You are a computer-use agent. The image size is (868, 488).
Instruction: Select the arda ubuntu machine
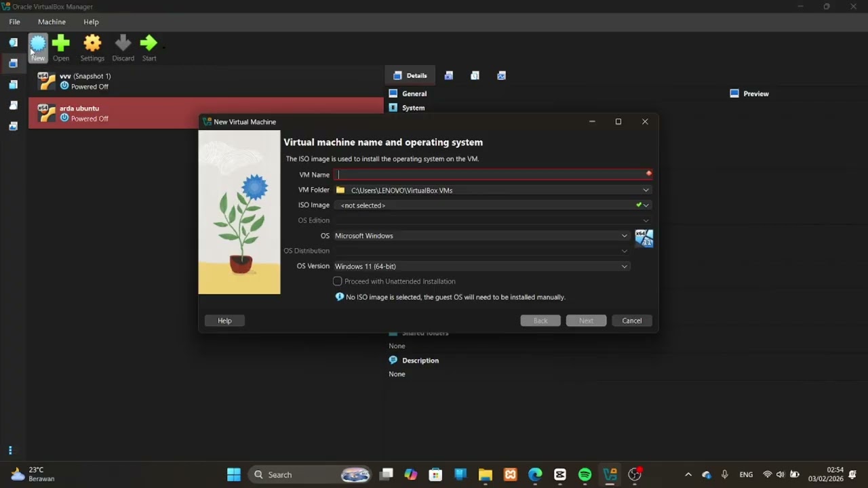(x=206, y=113)
